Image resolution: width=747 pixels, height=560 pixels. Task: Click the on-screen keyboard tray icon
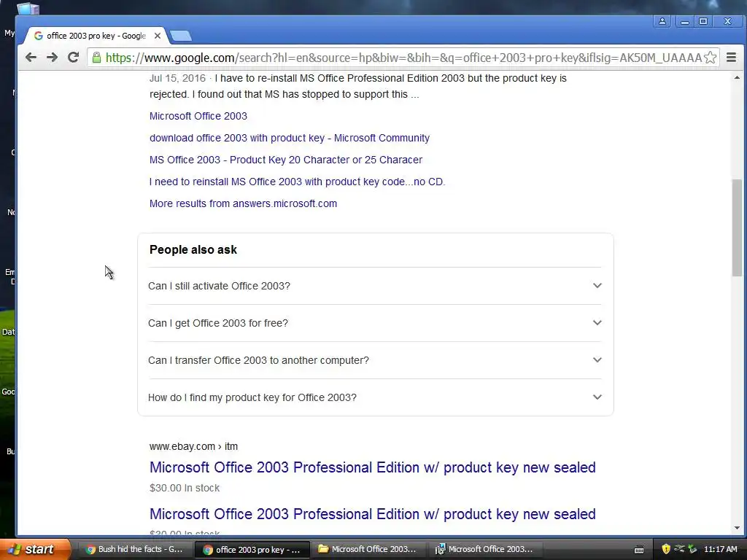point(639,550)
